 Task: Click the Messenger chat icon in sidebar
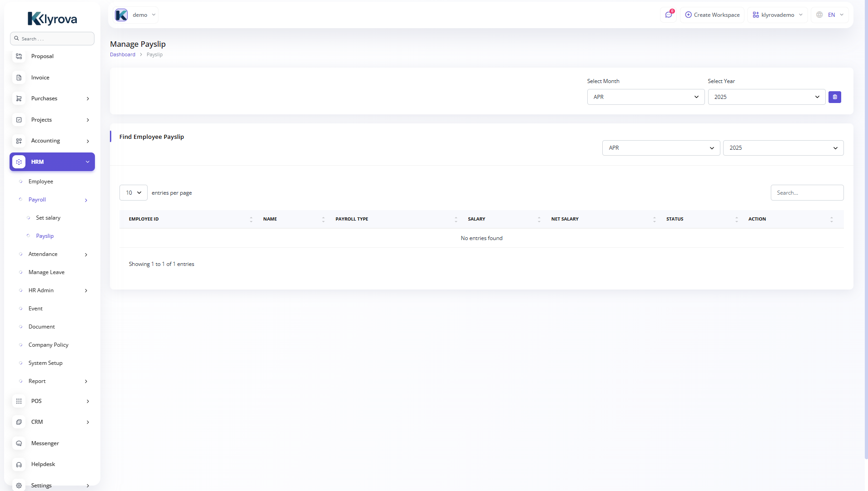tap(19, 443)
